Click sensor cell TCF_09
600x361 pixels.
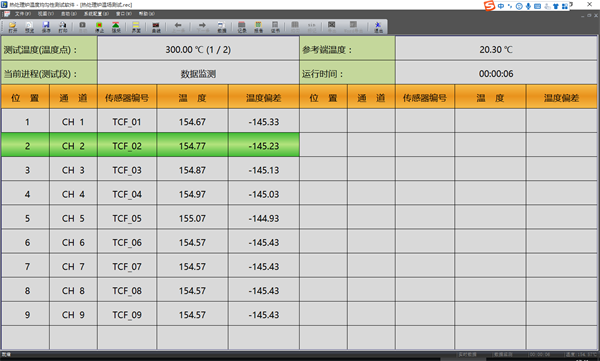(x=127, y=315)
